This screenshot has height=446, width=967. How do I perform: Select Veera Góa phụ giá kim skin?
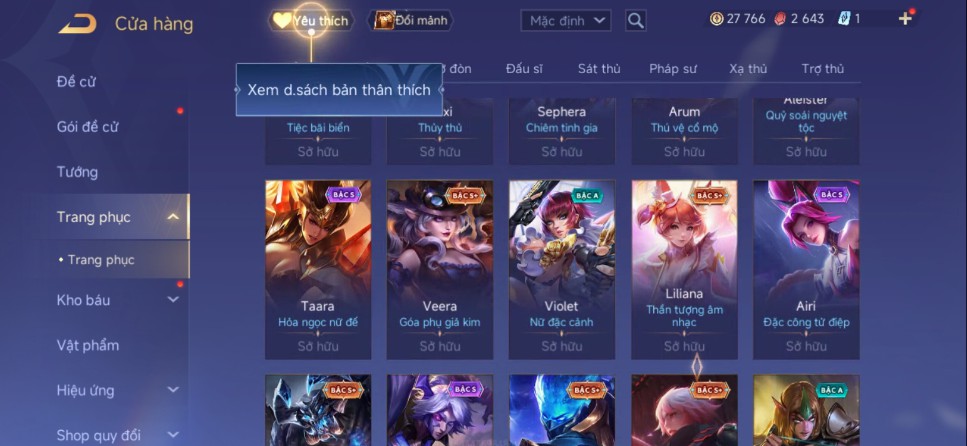(440, 270)
